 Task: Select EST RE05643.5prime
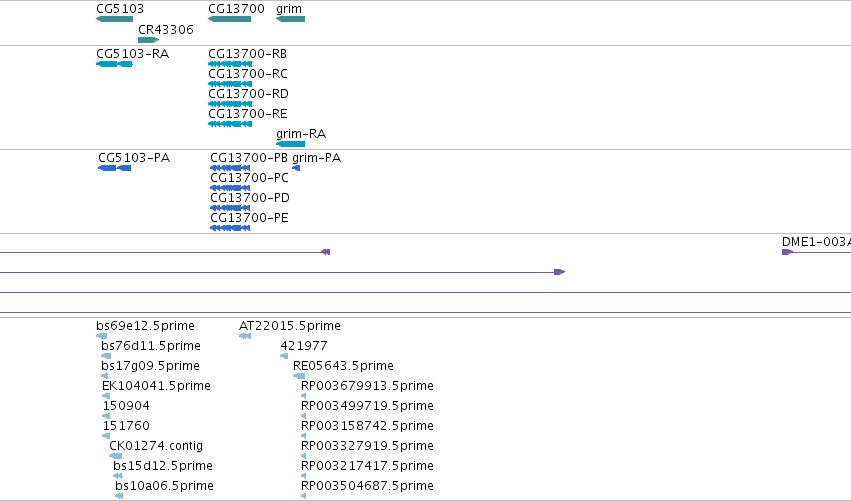pos(343,366)
